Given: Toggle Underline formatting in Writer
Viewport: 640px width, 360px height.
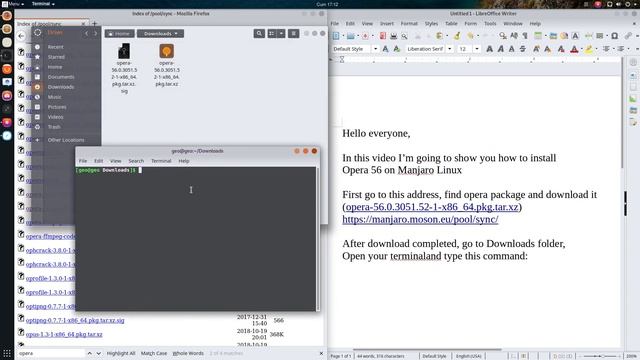Looking at the screenshot, I should (511, 49).
